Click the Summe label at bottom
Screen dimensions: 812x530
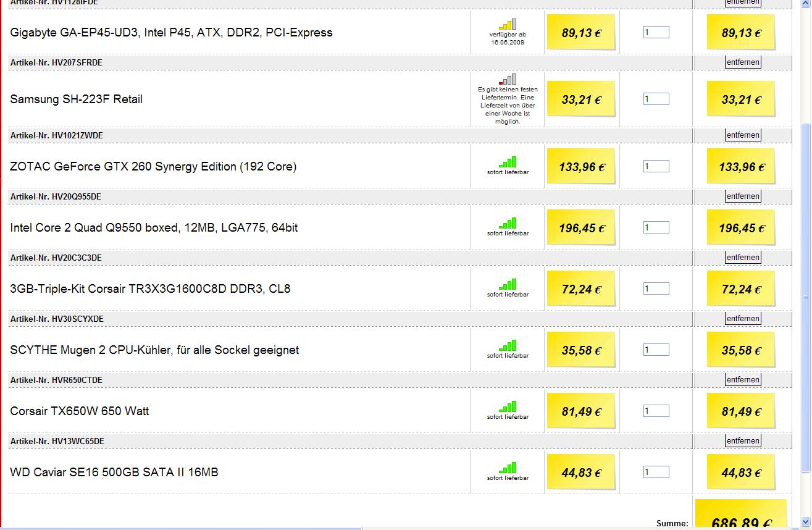pos(672,523)
